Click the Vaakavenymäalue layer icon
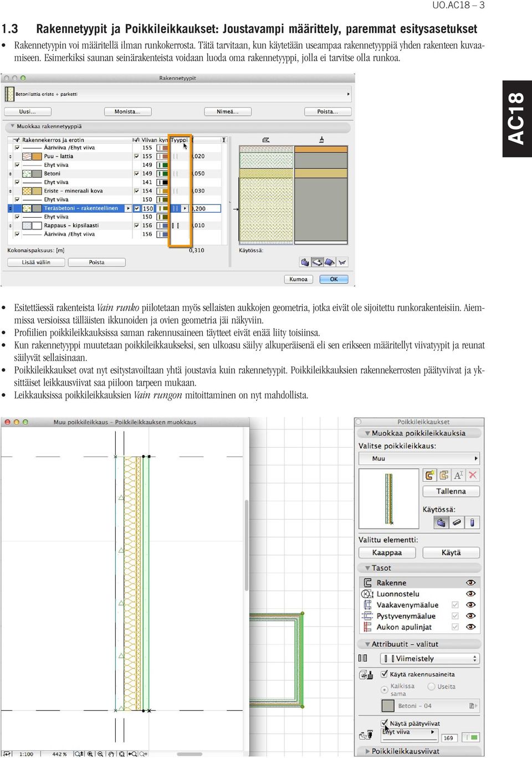The height and width of the screenshot is (758, 532). 367,605
